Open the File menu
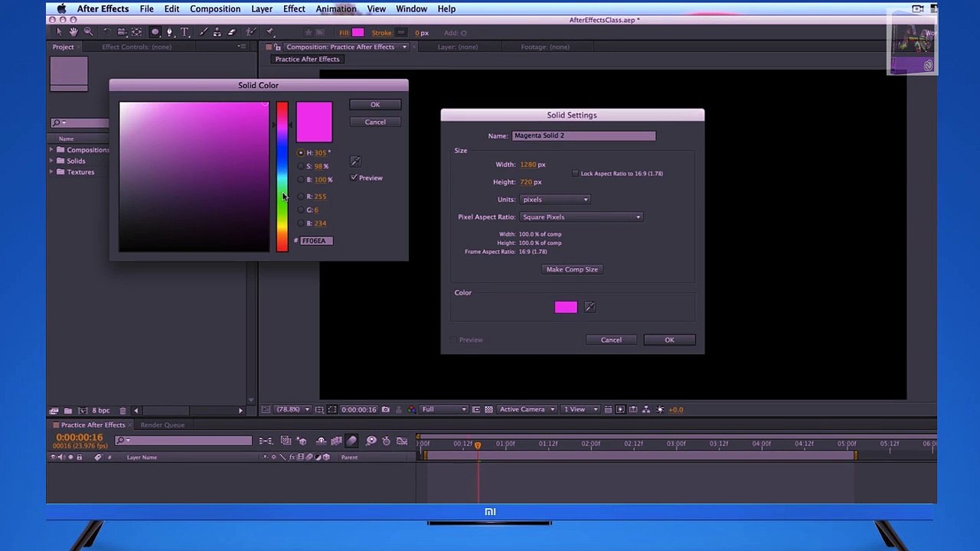The image size is (980, 551). click(x=146, y=8)
